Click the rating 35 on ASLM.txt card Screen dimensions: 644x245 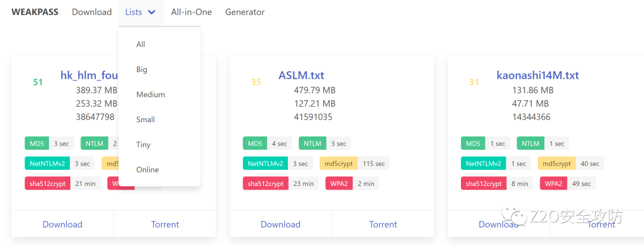pos(256,82)
